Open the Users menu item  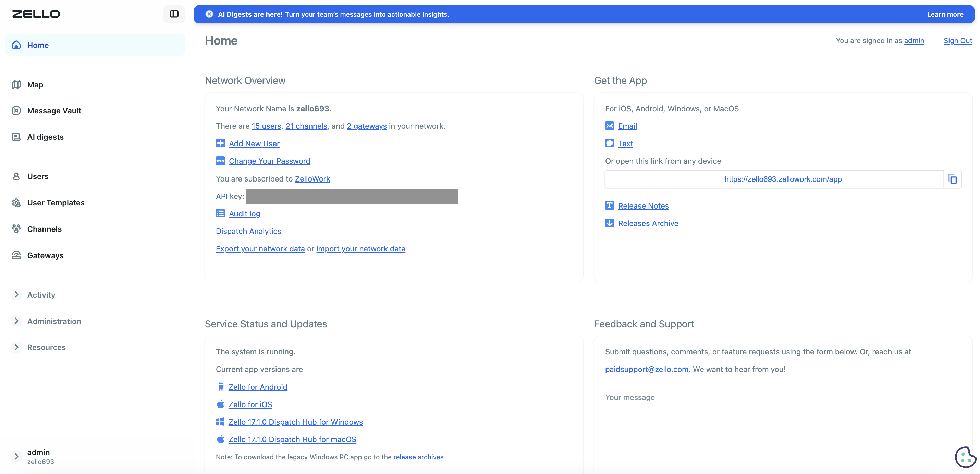point(95,176)
